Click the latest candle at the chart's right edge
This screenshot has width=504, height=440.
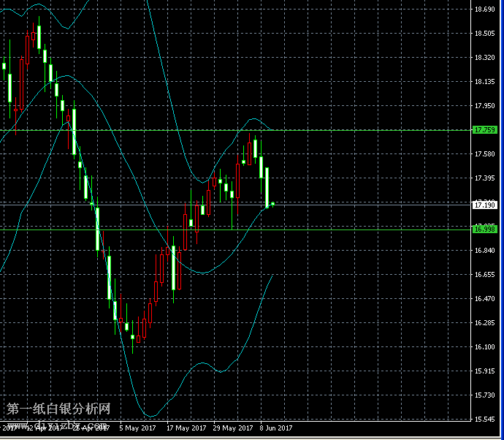point(272,204)
